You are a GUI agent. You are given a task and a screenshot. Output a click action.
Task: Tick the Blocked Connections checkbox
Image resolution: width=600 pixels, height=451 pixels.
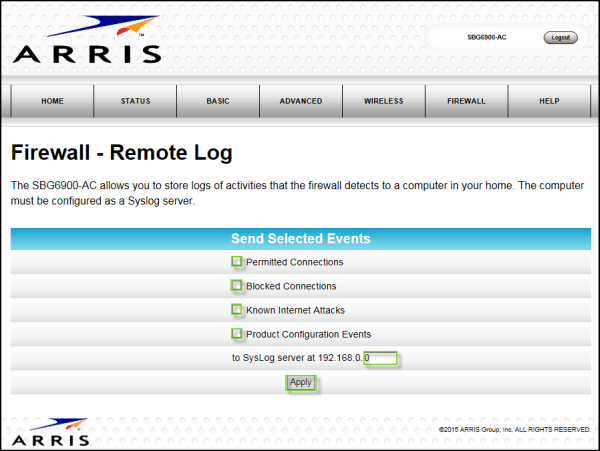click(238, 286)
